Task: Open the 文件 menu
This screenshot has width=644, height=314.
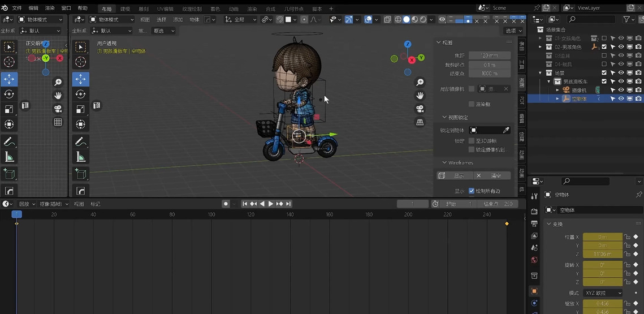Action: pyautogui.click(x=17, y=8)
